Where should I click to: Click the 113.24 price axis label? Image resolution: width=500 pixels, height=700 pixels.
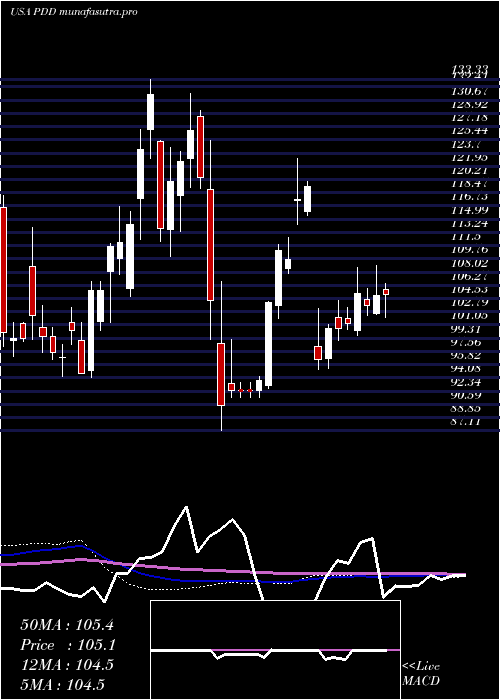click(470, 223)
